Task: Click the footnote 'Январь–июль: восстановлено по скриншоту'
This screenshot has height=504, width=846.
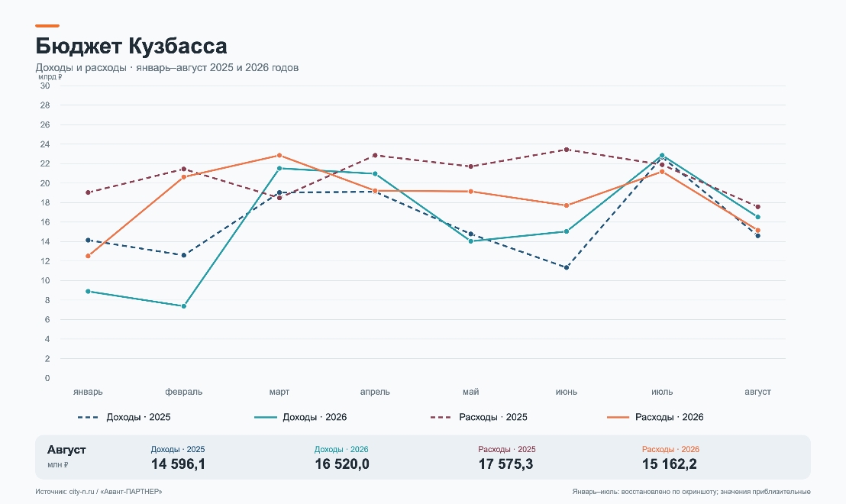Action: click(644, 492)
